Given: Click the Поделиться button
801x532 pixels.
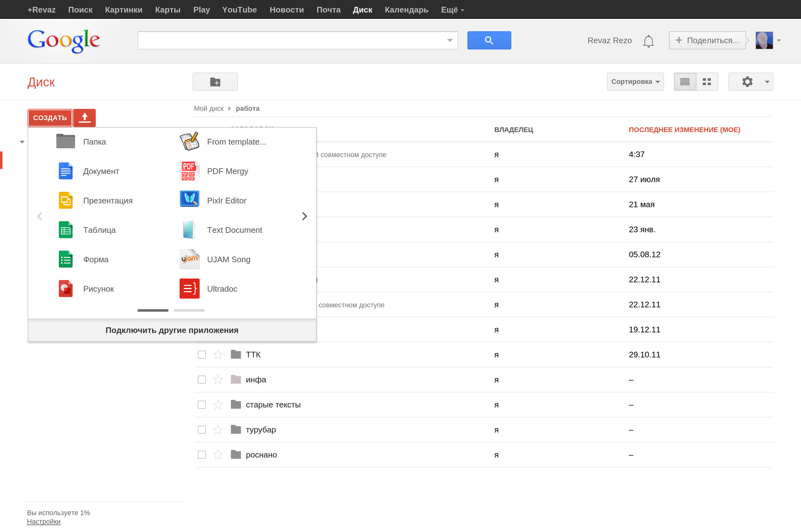Looking at the screenshot, I should pyautogui.click(x=708, y=40).
